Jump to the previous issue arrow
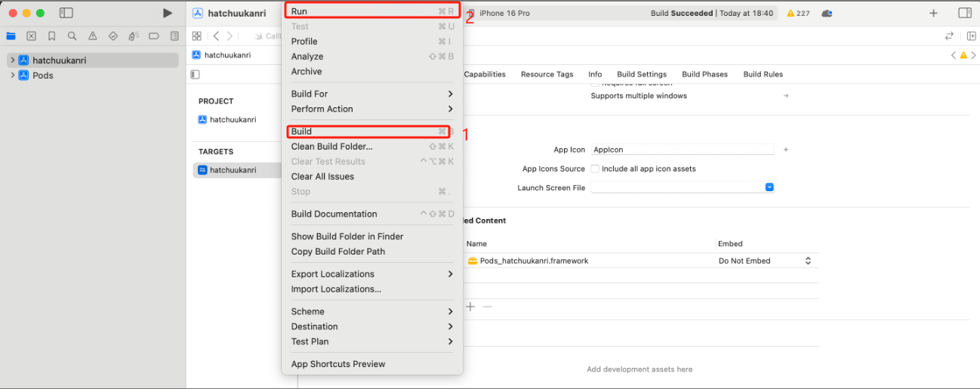This screenshot has width=980, height=389. (x=954, y=55)
